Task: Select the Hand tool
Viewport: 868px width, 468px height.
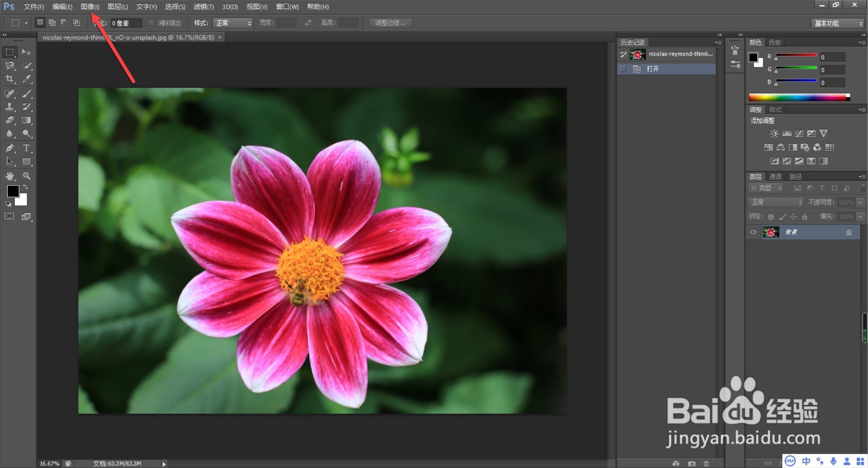Action: coord(10,176)
